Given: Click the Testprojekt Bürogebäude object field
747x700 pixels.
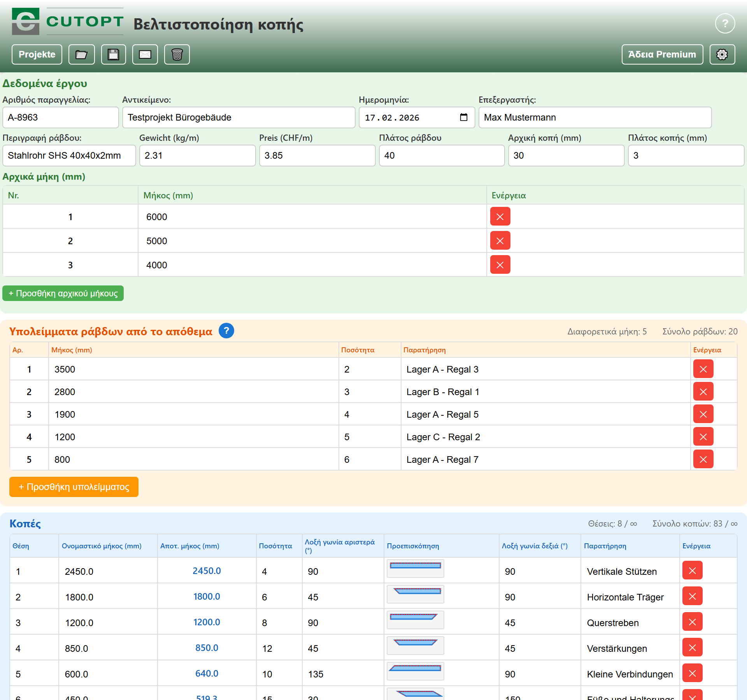Looking at the screenshot, I should (x=239, y=117).
